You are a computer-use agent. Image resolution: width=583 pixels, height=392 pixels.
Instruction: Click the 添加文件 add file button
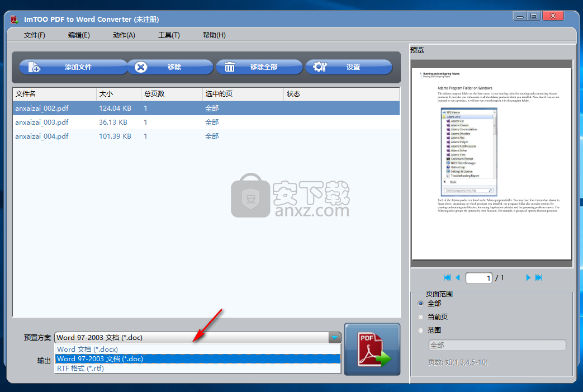(73, 67)
